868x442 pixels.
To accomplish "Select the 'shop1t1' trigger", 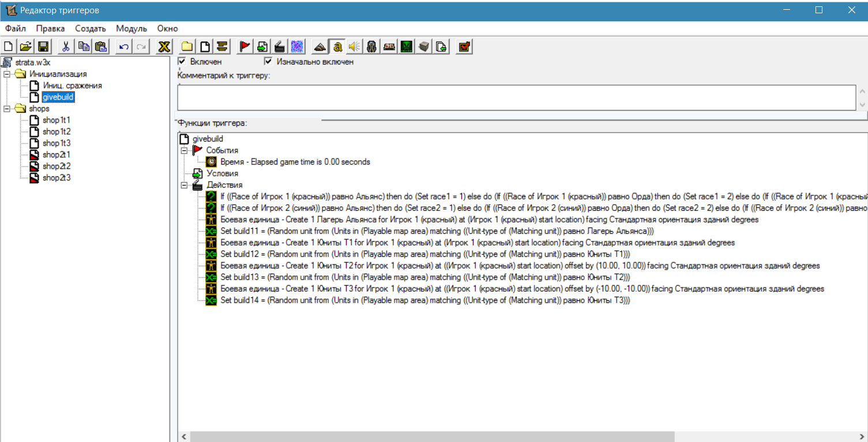I will (57, 120).
